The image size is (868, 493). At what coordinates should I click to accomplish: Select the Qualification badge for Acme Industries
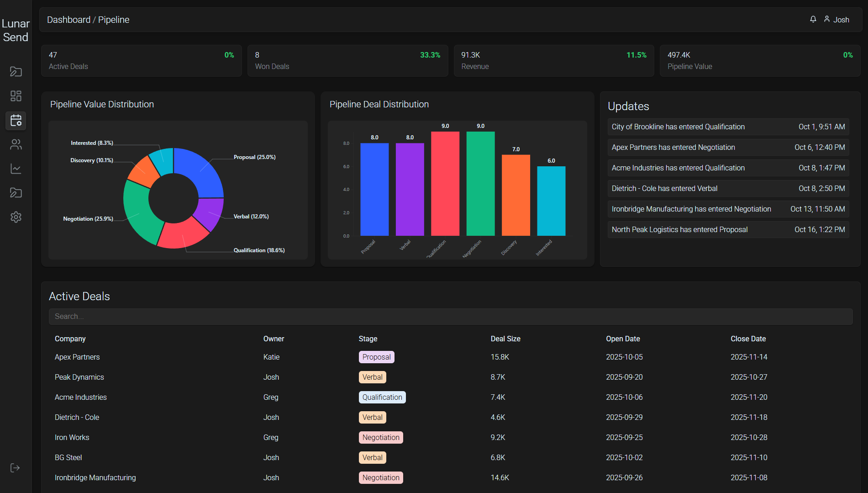pos(382,397)
